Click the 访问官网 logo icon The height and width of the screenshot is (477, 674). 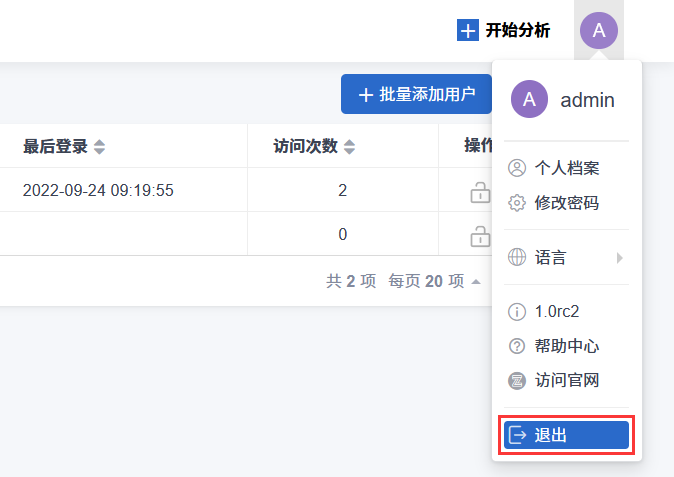(x=517, y=380)
